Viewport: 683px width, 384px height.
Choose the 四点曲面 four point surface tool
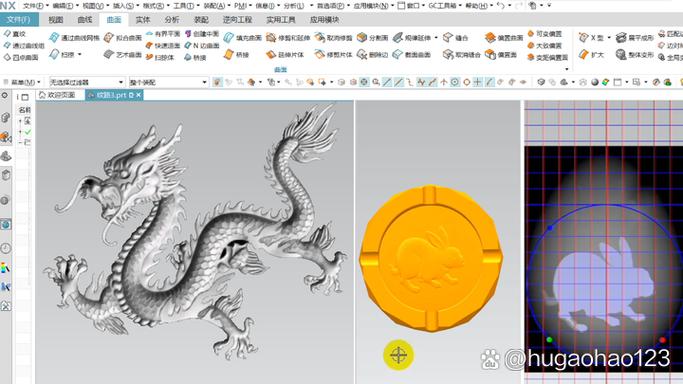tap(21, 57)
